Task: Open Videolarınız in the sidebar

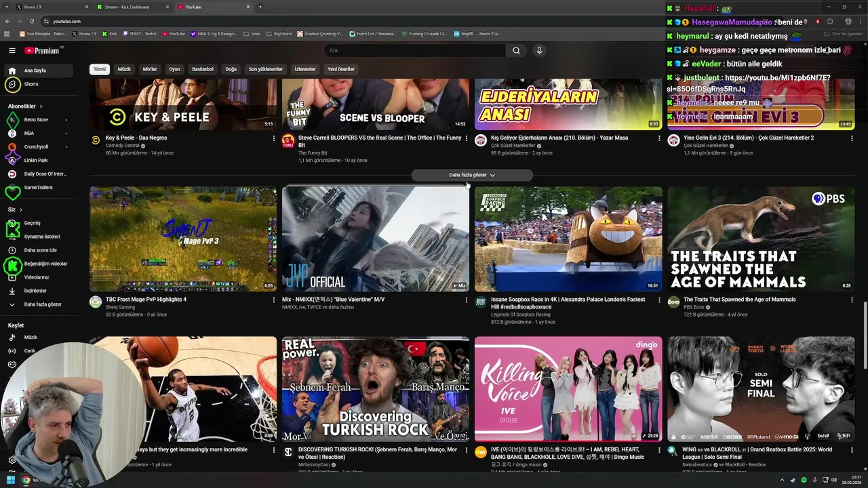Action: (x=37, y=277)
